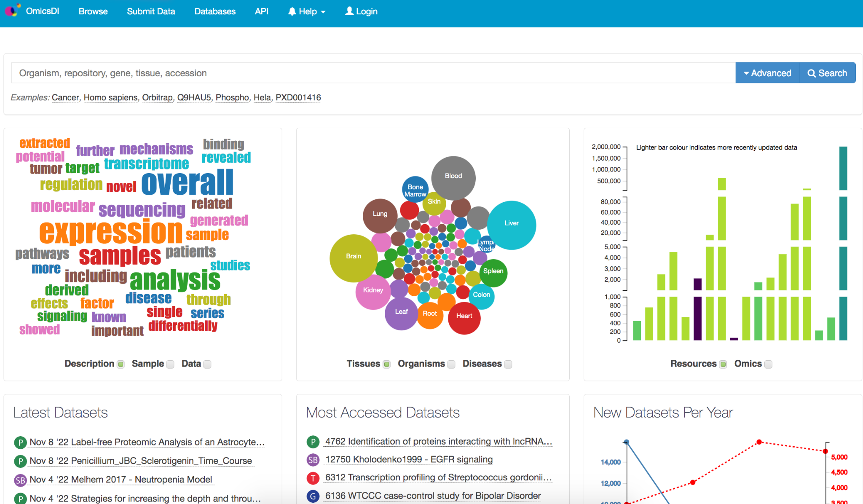Image resolution: width=863 pixels, height=504 pixels.
Task: Click the bell icon next to Help
Action: [292, 11]
